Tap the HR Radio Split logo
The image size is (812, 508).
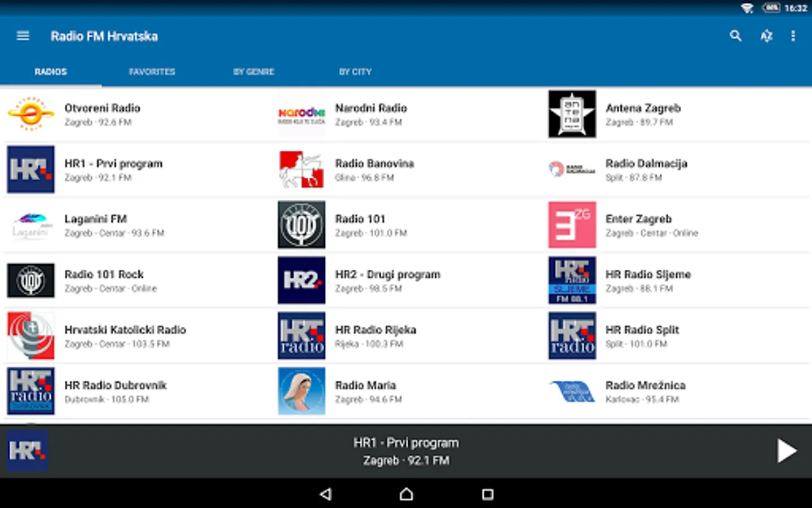click(x=572, y=336)
